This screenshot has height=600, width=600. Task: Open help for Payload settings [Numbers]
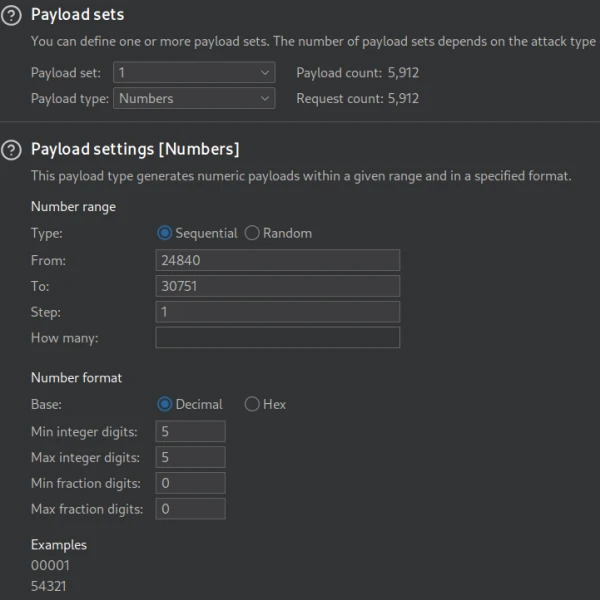(12, 150)
